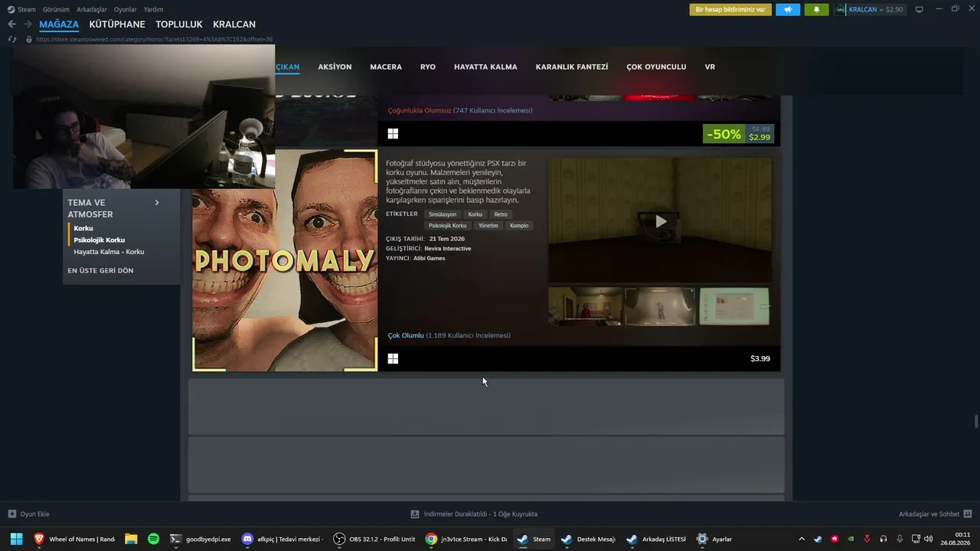Click the add game plus icon

11,514
